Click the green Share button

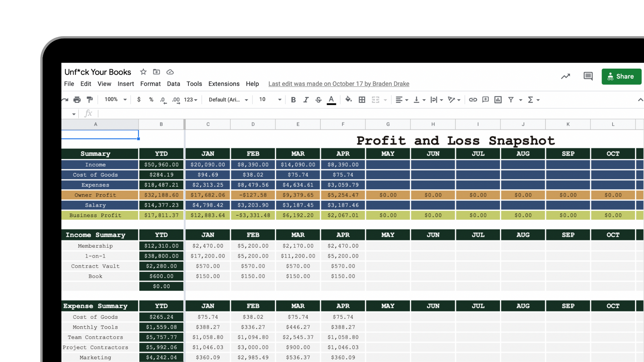[621, 76]
